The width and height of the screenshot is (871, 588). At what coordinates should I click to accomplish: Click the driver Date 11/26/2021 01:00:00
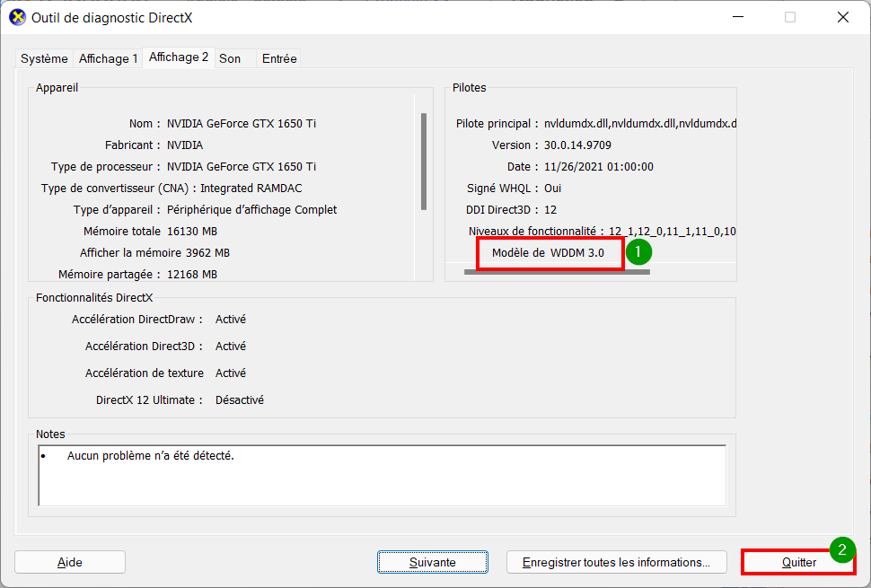[x=599, y=167]
